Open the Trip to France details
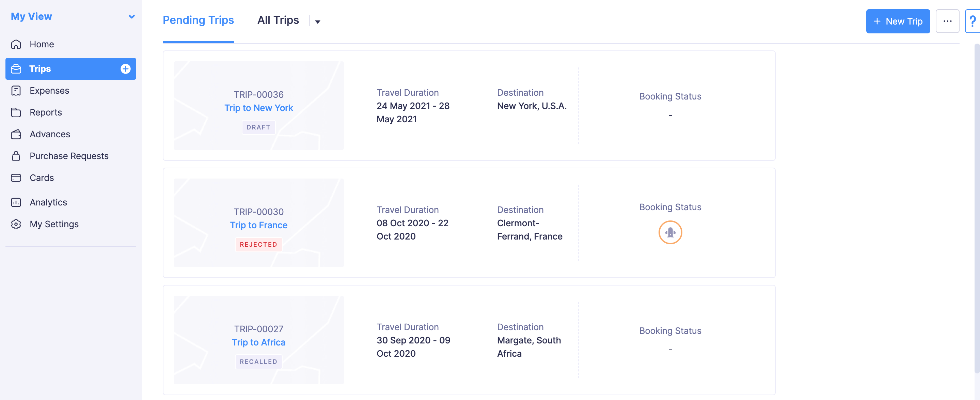This screenshot has height=400, width=980. pyautogui.click(x=258, y=225)
